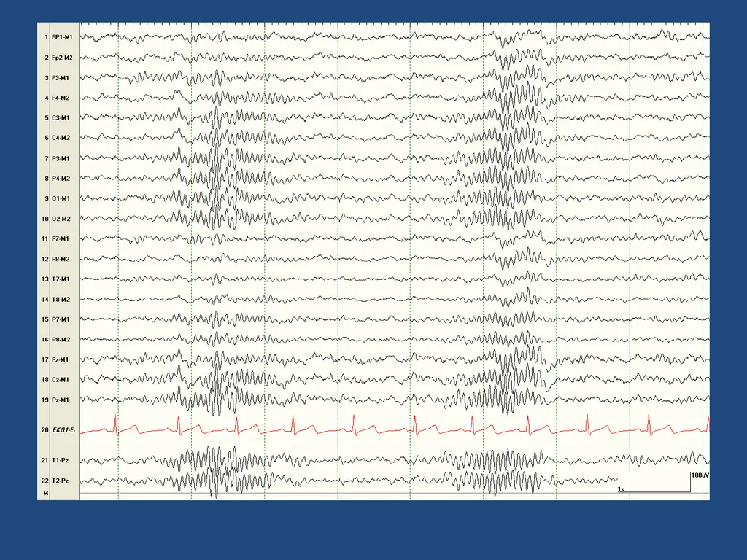Click the 1s time scale label
This screenshot has width=747, height=560.
point(621,489)
